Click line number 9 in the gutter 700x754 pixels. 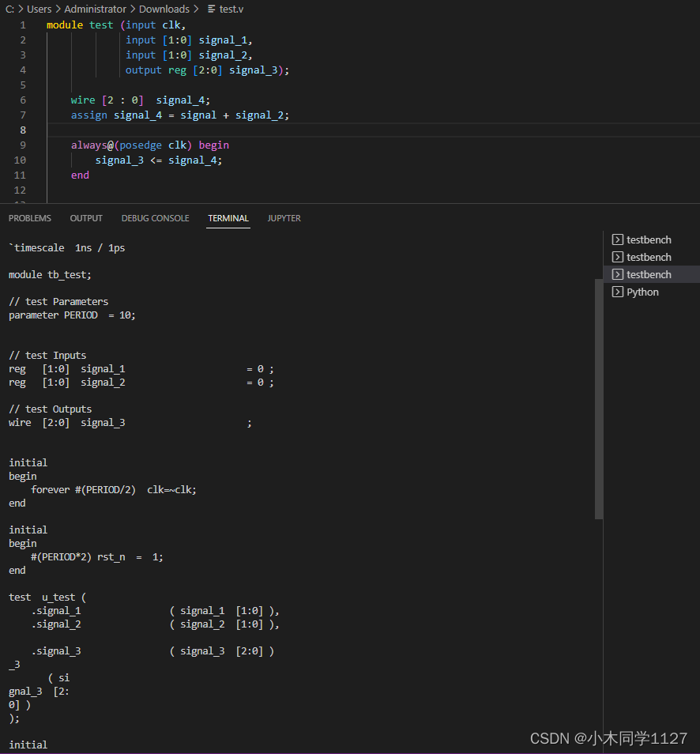tap(23, 145)
